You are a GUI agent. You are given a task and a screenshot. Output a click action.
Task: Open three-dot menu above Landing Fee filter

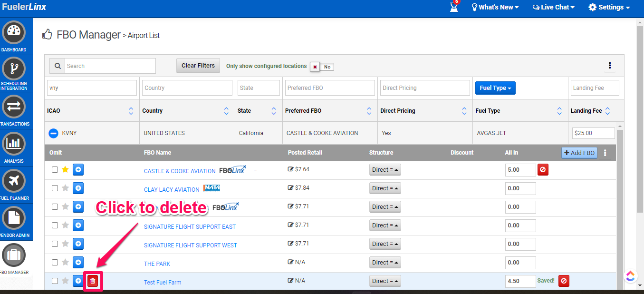click(610, 66)
